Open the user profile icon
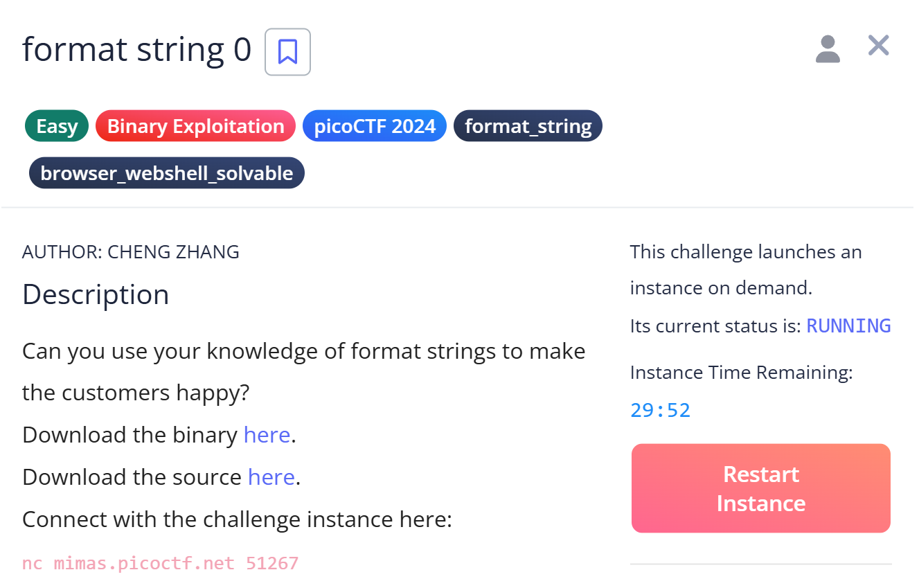This screenshot has width=919, height=588. click(x=828, y=50)
